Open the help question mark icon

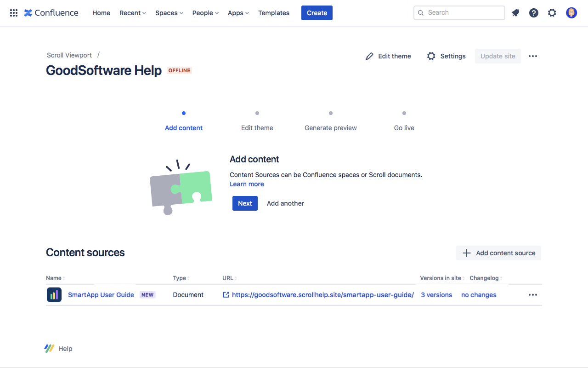(534, 13)
